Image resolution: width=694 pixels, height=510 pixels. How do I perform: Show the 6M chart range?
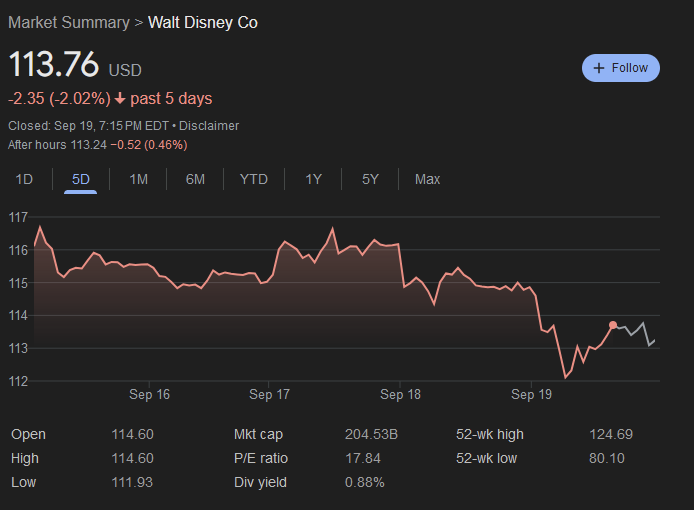(195, 179)
